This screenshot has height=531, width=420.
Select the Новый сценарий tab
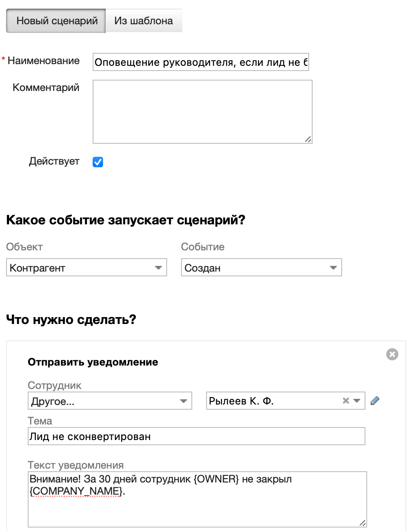pos(55,20)
